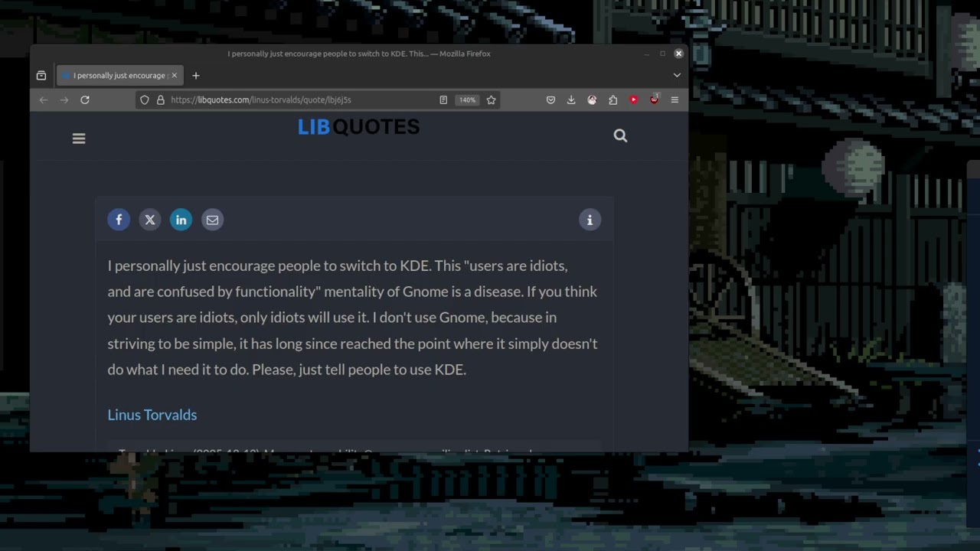Share the quote on X (Twitter)

150,220
